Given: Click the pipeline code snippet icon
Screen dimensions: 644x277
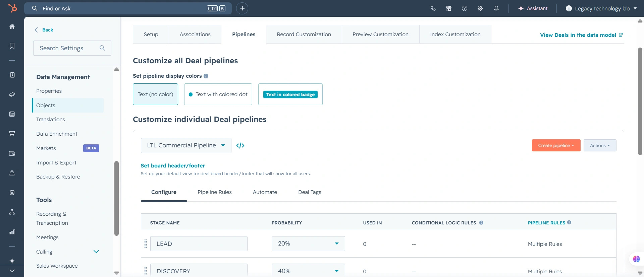Looking at the screenshot, I should click(240, 145).
